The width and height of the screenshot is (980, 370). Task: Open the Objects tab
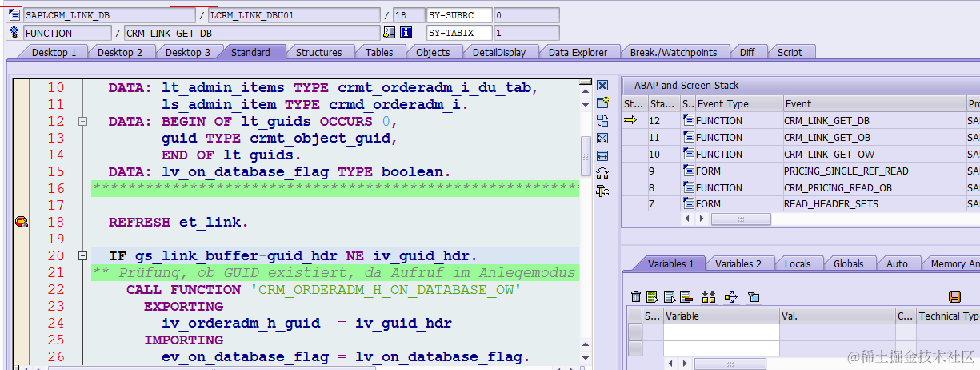[x=433, y=52]
